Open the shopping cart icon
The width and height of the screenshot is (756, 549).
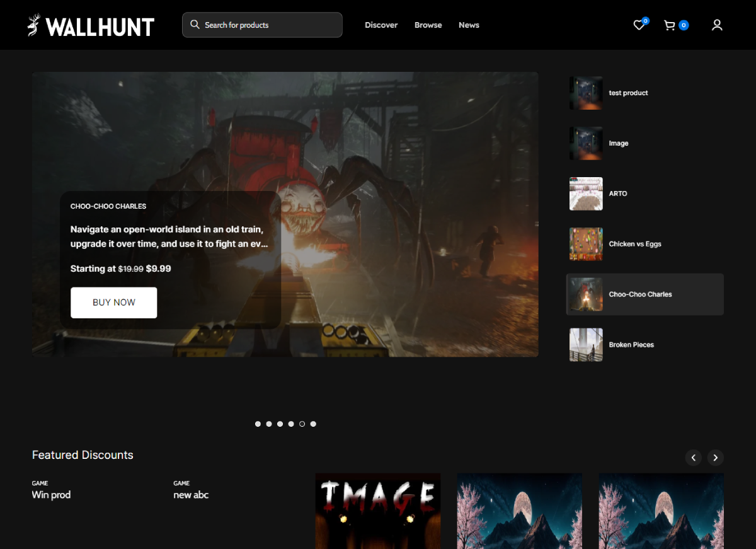point(670,25)
